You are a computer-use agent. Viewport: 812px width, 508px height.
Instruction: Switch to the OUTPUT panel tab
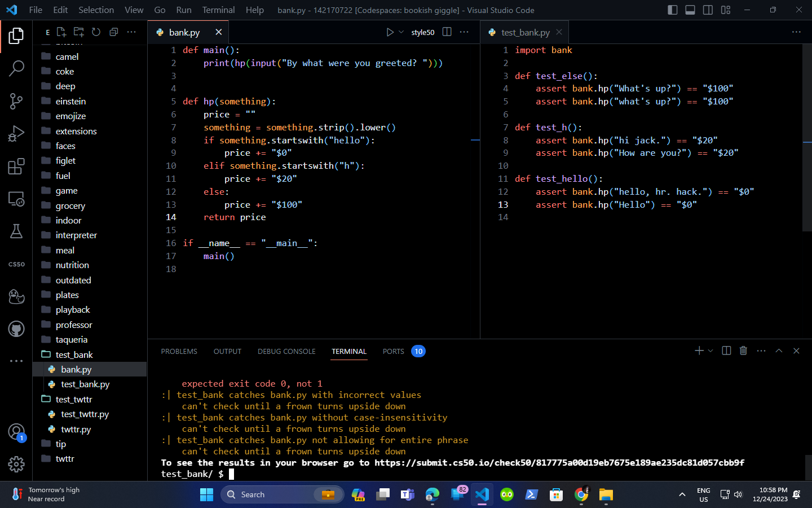(x=227, y=351)
